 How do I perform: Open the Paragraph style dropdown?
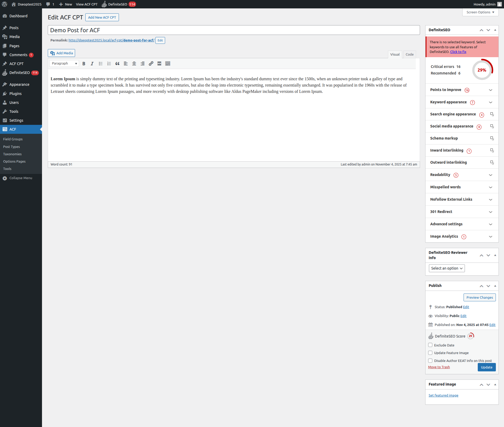[64, 63]
